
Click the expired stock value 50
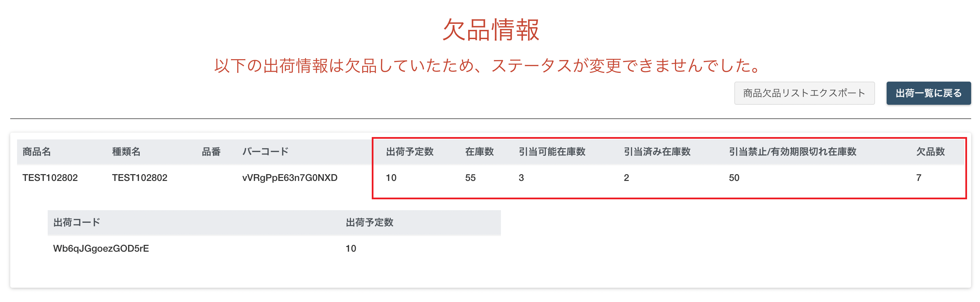[734, 178]
